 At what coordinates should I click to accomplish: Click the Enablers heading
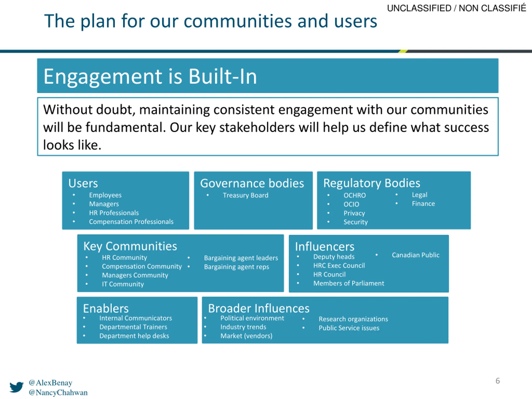point(106,309)
